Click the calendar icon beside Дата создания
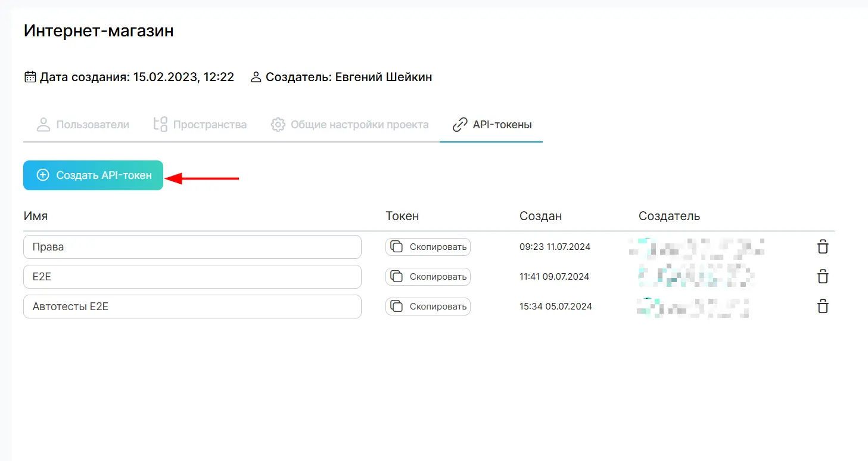Image resolution: width=868 pixels, height=461 pixels. pos(30,77)
